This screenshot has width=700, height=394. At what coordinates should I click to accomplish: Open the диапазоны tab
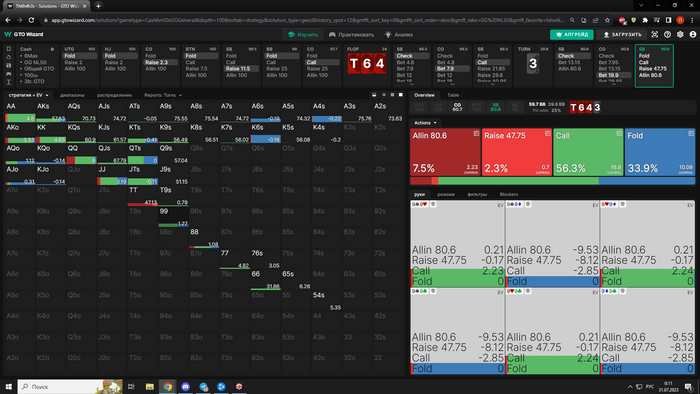coord(72,95)
